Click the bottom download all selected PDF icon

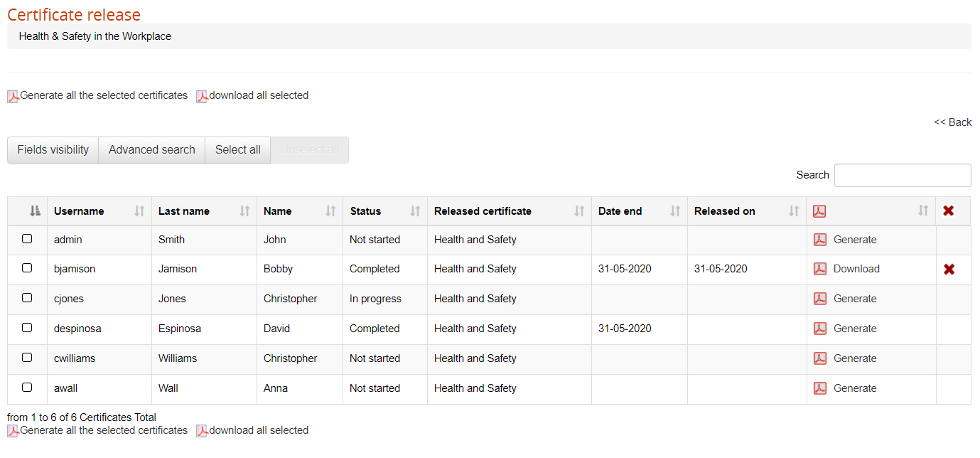tap(201, 430)
